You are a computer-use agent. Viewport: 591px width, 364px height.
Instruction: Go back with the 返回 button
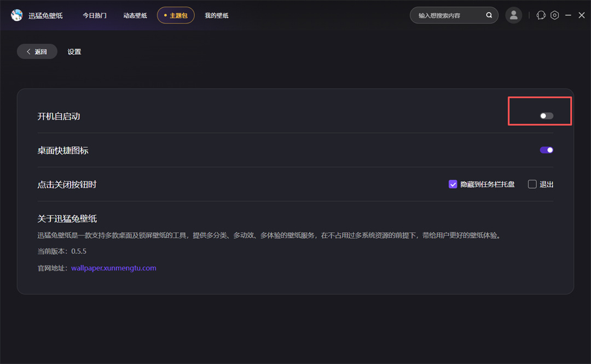(x=37, y=51)
